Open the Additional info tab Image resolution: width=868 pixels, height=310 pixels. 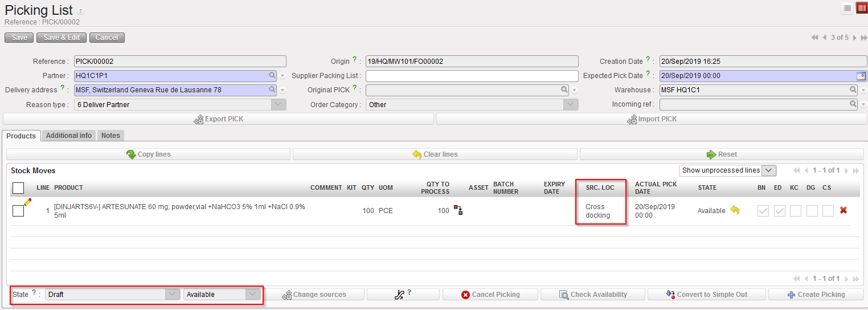pyautogui.click(x=69, y=136)
